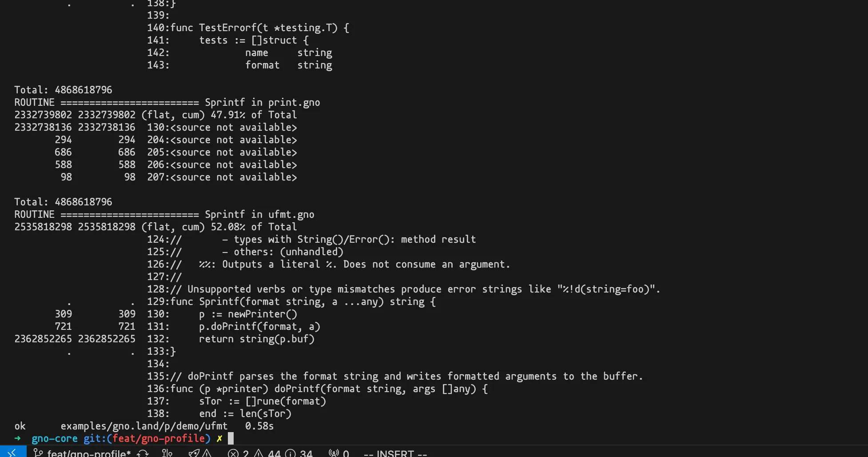The image size is (868, 457).
Task: Switch branch via feat/gno-profile* label
Action: [89, 453]
